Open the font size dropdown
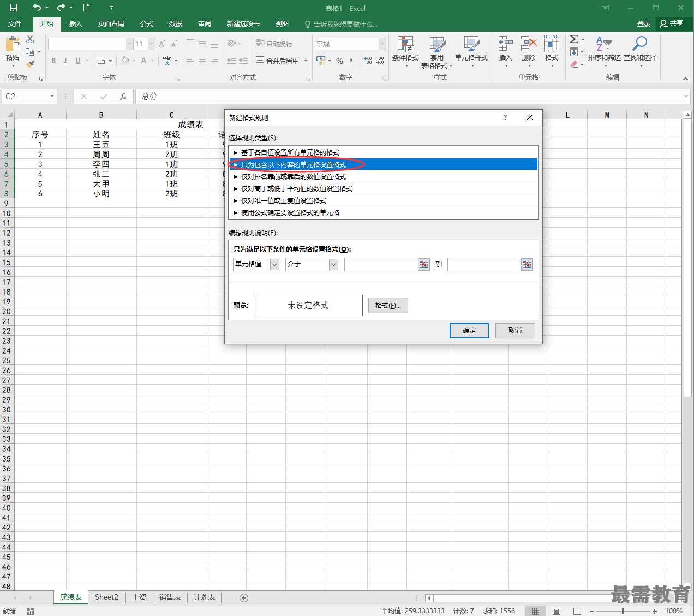 152,44
